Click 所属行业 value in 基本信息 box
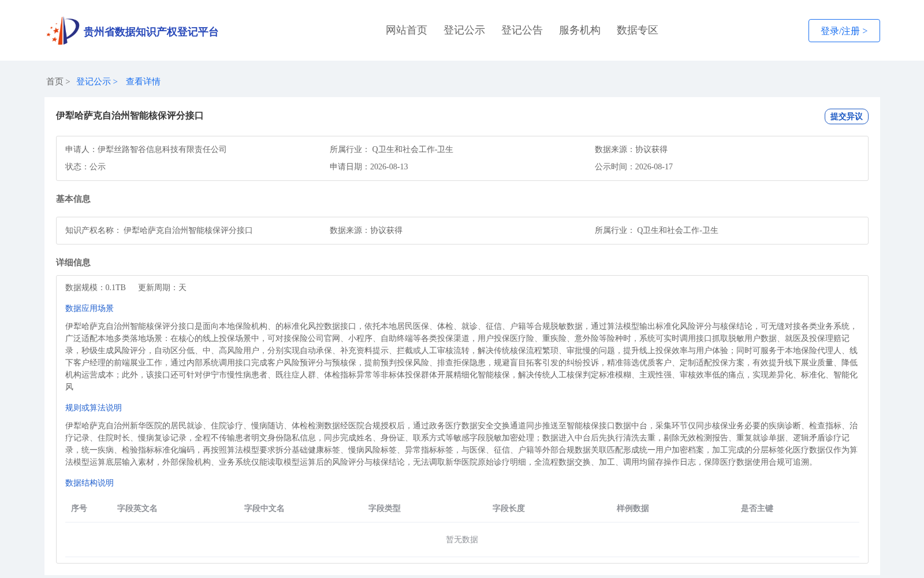The height and width of the screenshot is (578, 924). [677, 230]
